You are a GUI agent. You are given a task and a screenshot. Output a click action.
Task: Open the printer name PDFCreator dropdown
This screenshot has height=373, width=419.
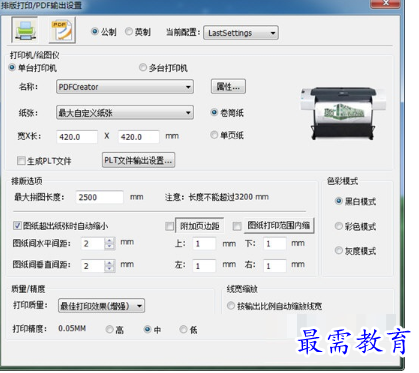tap(125, 87)
